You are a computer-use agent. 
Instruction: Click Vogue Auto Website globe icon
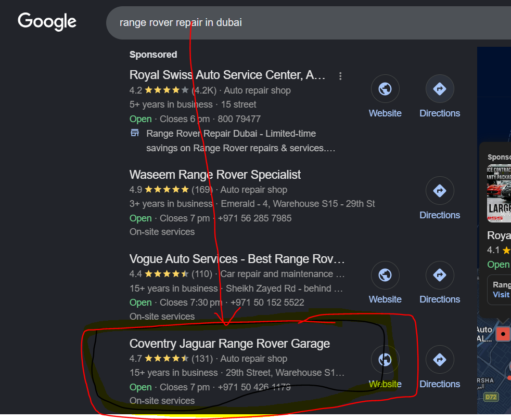(x=385, y=275)
